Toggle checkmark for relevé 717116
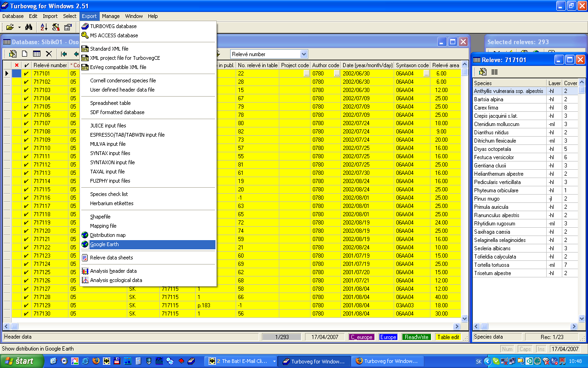 point(27,198)
